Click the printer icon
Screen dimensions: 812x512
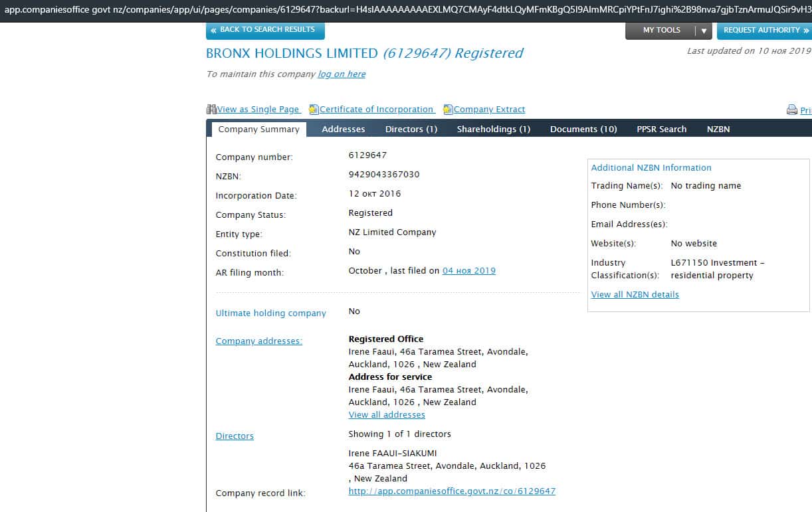(792, 110)
